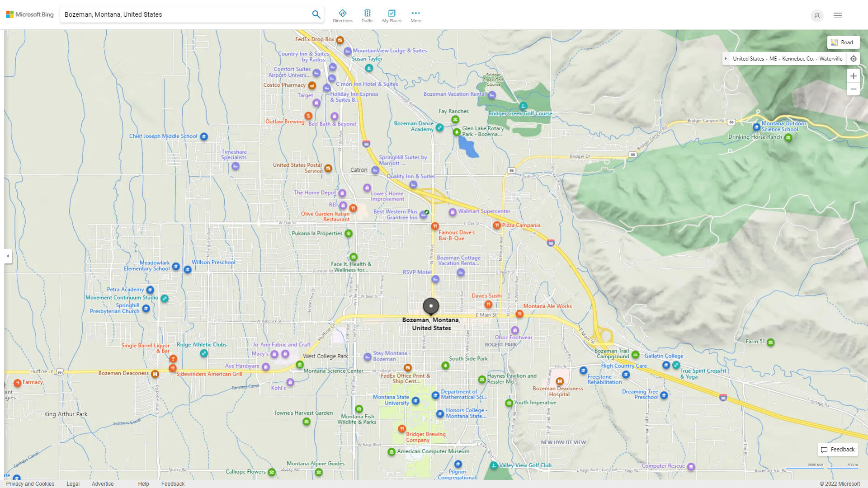This screenshot has width=868, height=488.
Task: Select Waterville in location breadcrumb
Action: click(x=830, y=59)
